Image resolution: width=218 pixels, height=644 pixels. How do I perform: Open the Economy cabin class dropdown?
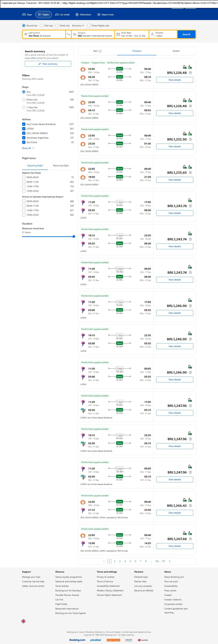tap(78, 26)
